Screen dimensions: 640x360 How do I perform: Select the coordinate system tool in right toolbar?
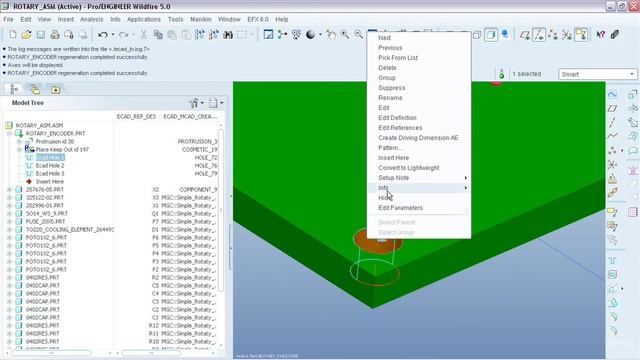[612, 164]
